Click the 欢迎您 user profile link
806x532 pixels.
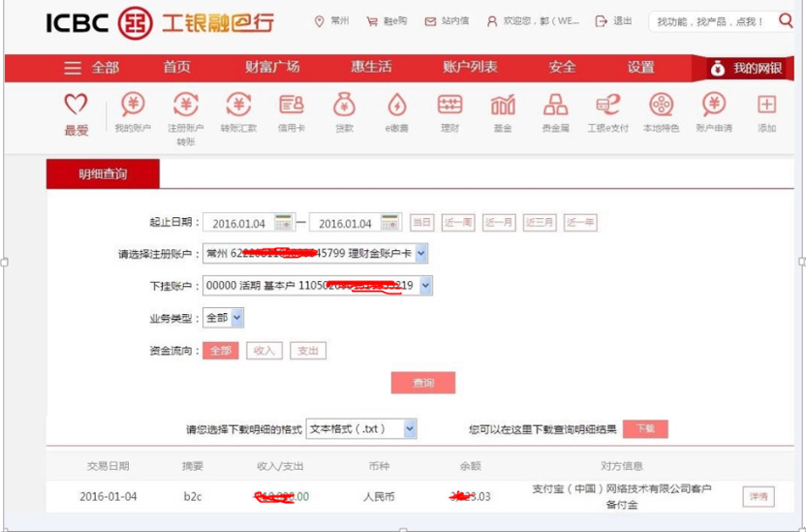[533, 21]
